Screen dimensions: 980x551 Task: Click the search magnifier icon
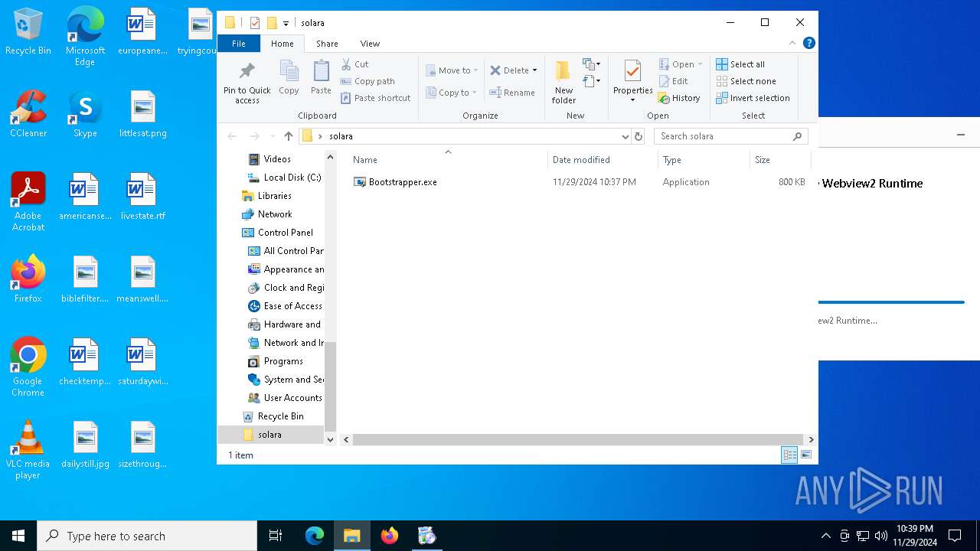(x=797, y=136)
